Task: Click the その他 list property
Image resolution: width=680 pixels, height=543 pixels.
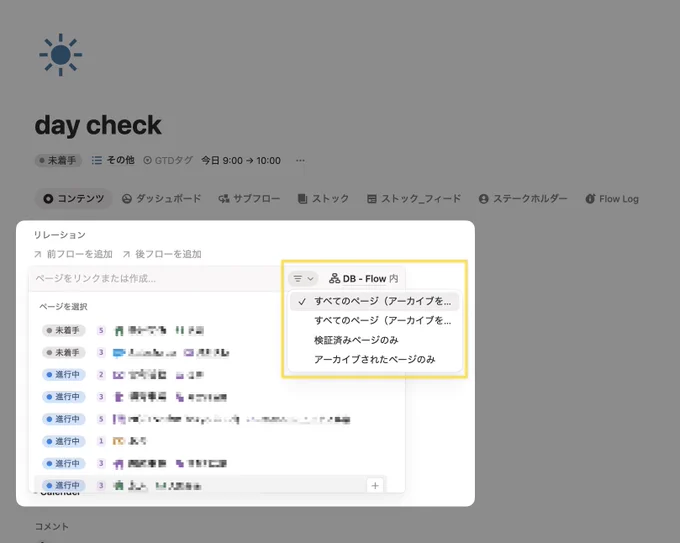Action: [113, 160]
